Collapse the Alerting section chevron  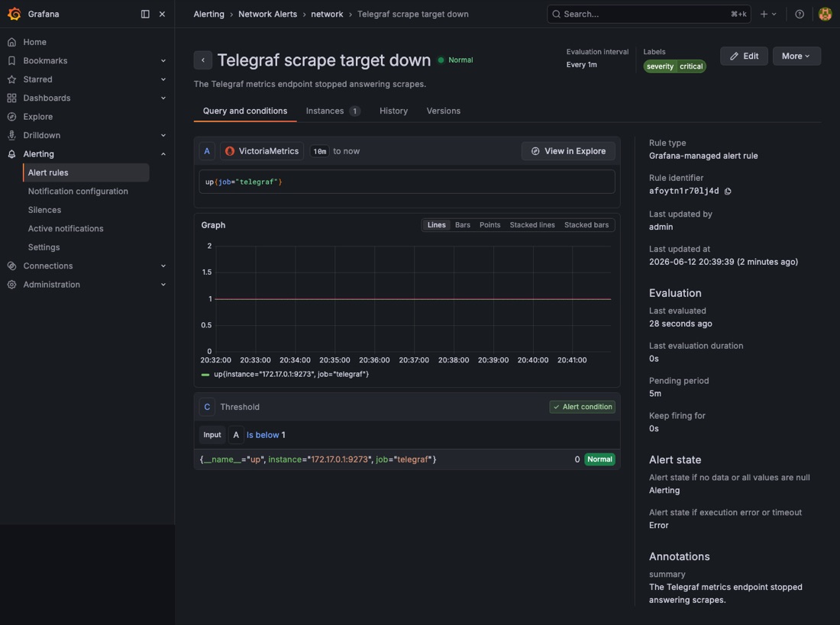pyautogui.click(x=163, y=154)
